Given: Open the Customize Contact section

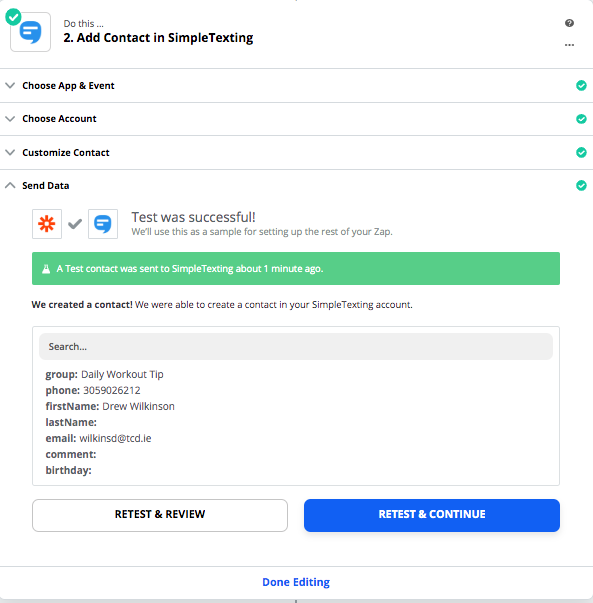Looking at the screenshot, I should coord(296,152).
